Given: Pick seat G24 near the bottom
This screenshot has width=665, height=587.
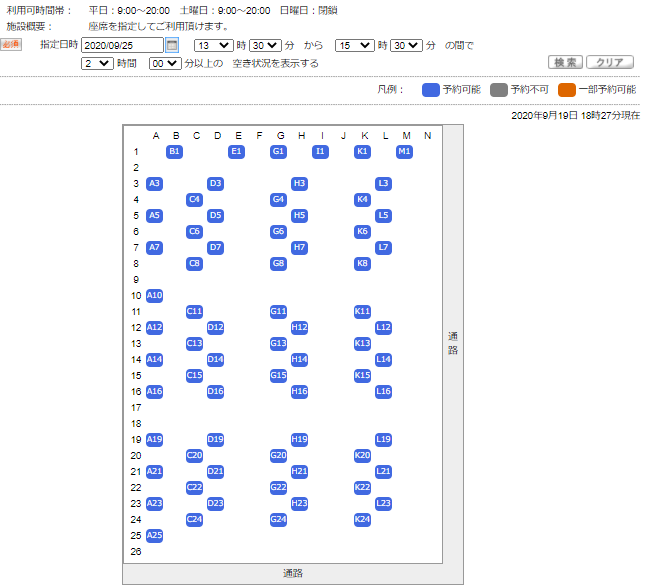Looking at the screenshot, I should 278,520.
